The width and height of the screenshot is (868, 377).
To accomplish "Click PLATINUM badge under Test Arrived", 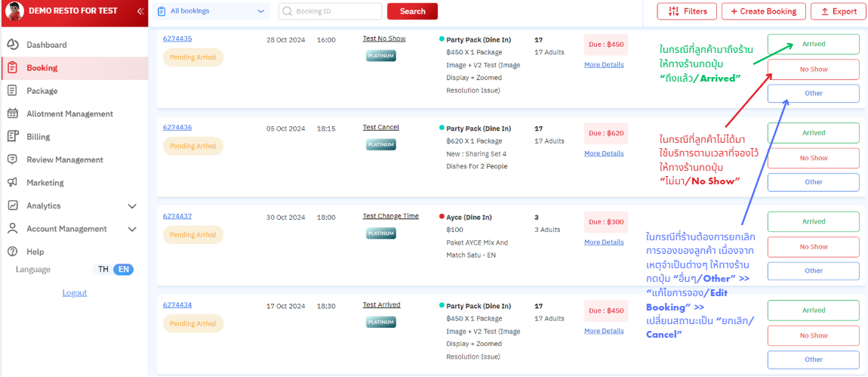I will tap(381, 322).
